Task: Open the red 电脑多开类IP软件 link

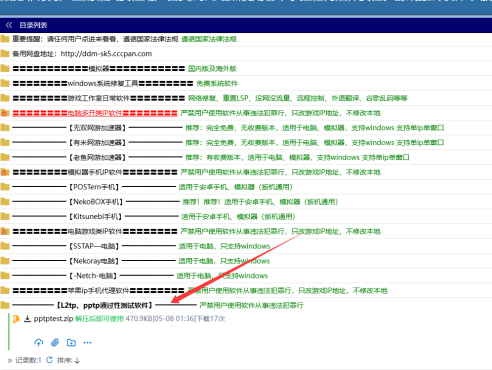Action: (x=95, y=113)
